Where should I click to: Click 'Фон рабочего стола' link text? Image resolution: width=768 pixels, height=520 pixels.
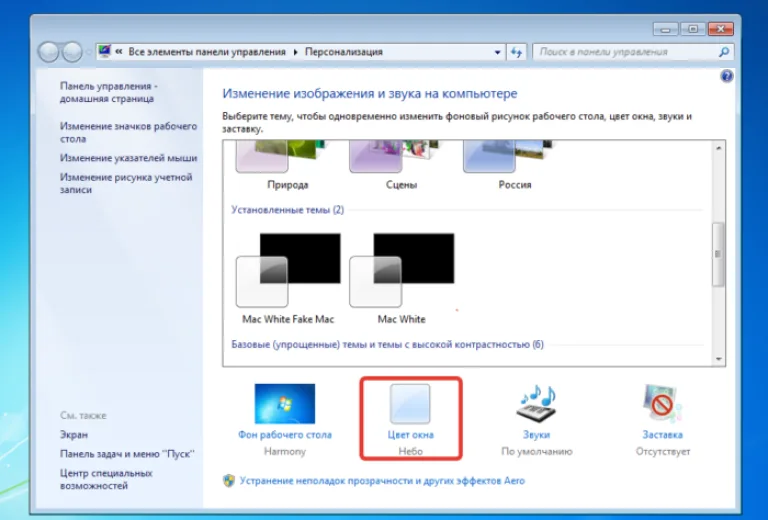[x=285, y=435]
